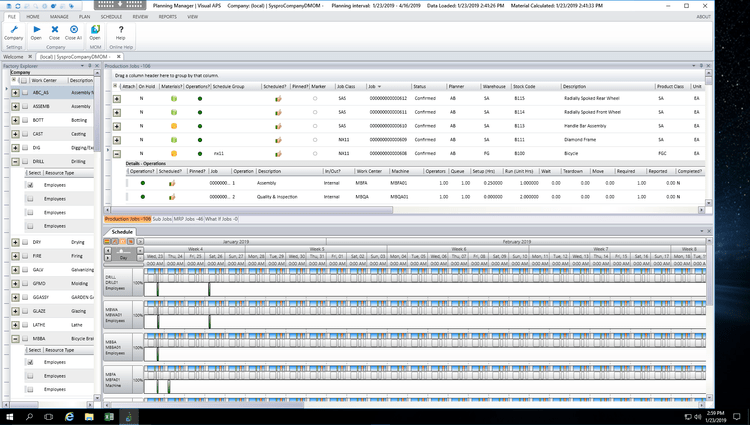Click the Company group's Open play icon
Viewport: 750px width, 425px height.
click(x=36, y=30)
